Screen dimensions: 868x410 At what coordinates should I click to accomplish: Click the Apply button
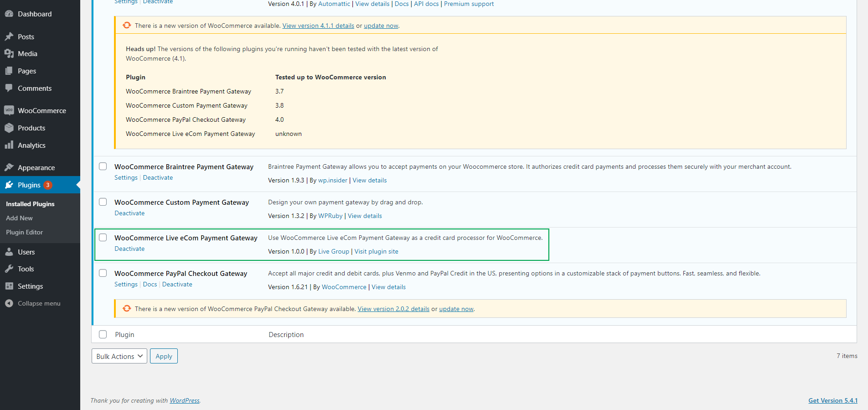coord(164,356)
